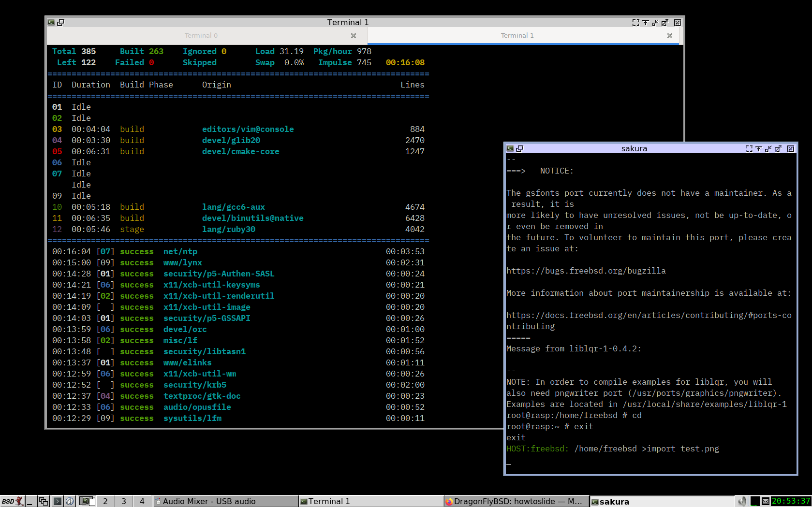Click textproc/gtk-doc log entry
Image resolution: width=812 pixels, height=507 pixels.
202,396
